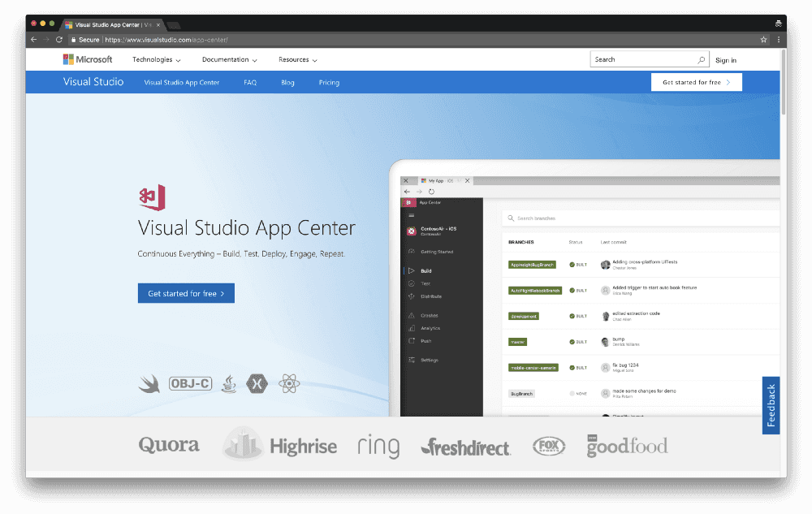
Task: Click the Fox Sports logo
Action: click(549, 446)
